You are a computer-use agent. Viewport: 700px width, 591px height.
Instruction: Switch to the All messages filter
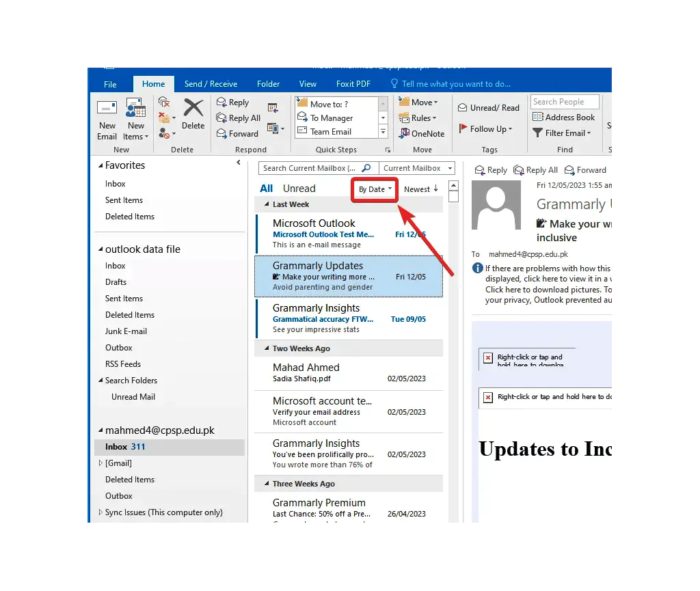tap(267, 188)
